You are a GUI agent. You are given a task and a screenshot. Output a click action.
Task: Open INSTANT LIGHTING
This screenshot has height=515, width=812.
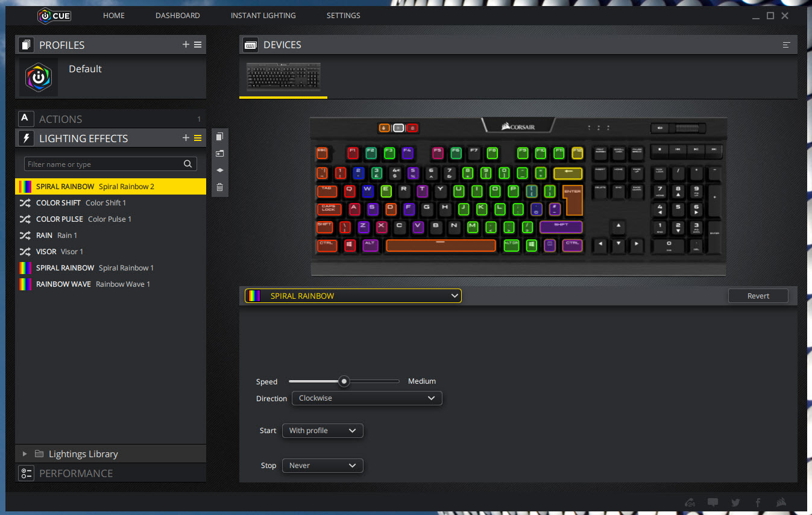point(263,16)
